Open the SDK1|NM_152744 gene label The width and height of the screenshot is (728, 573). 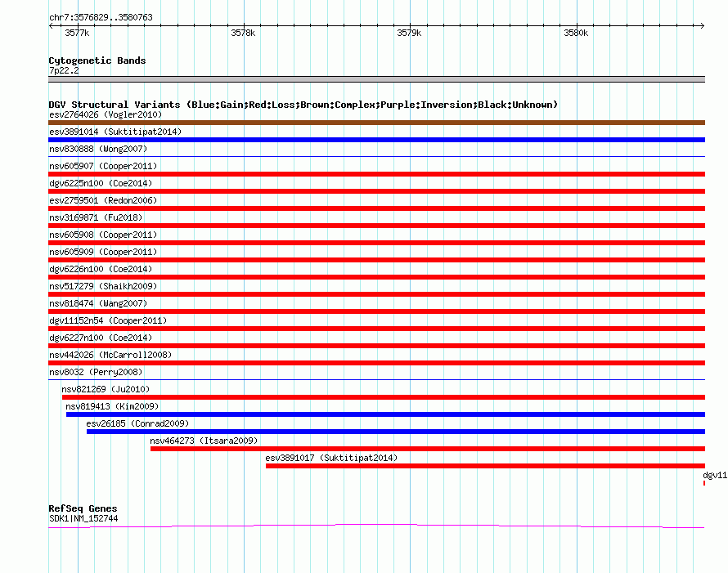(x=83, y=519)
